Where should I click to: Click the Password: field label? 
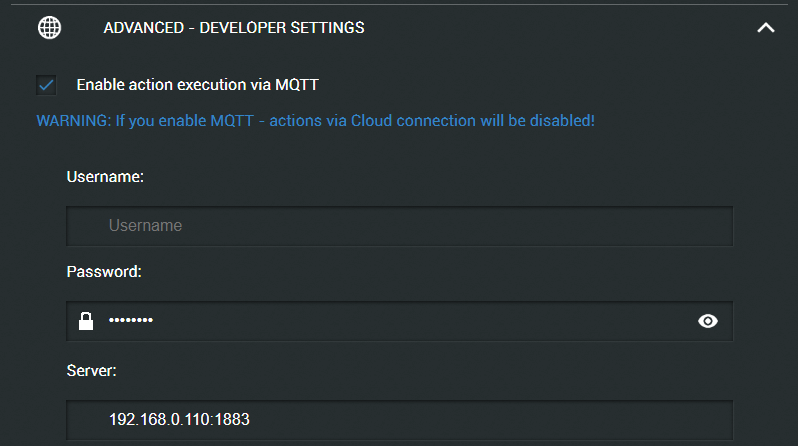point(104,271)
